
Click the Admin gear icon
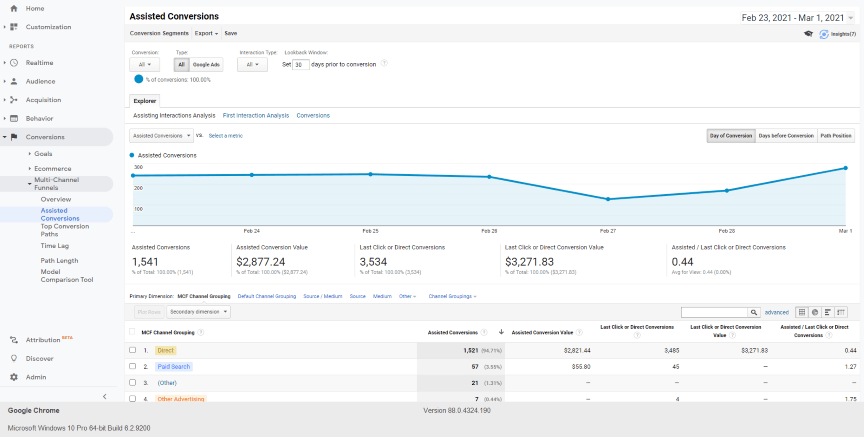(x=14, y=377)
